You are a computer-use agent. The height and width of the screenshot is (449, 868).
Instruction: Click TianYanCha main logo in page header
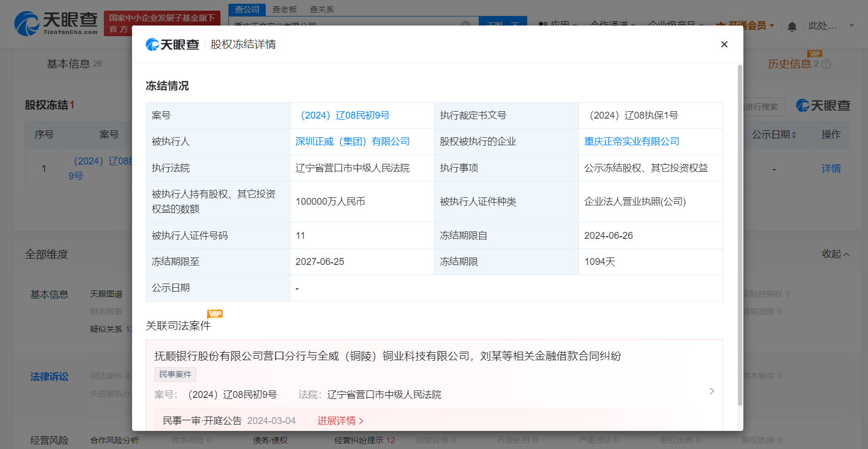point(55,24)
